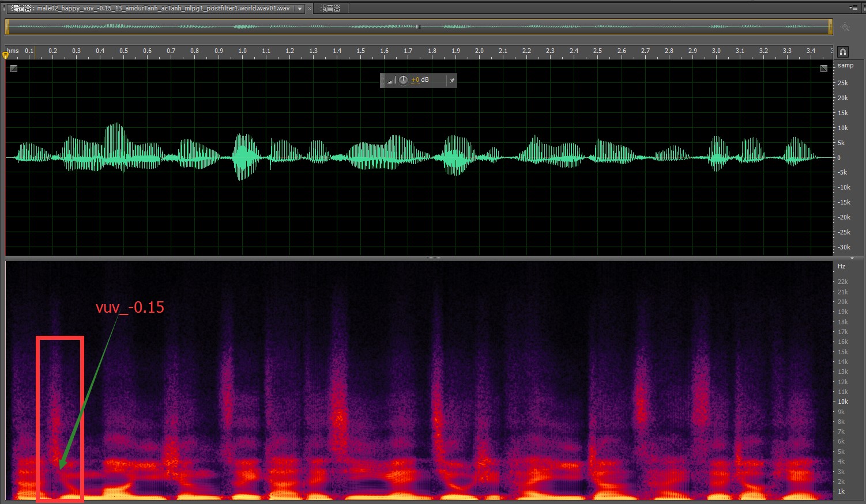Pin the floating volume HUD
Image resolution: width=866 pixels, height=504 pixels.
point(452,81)
